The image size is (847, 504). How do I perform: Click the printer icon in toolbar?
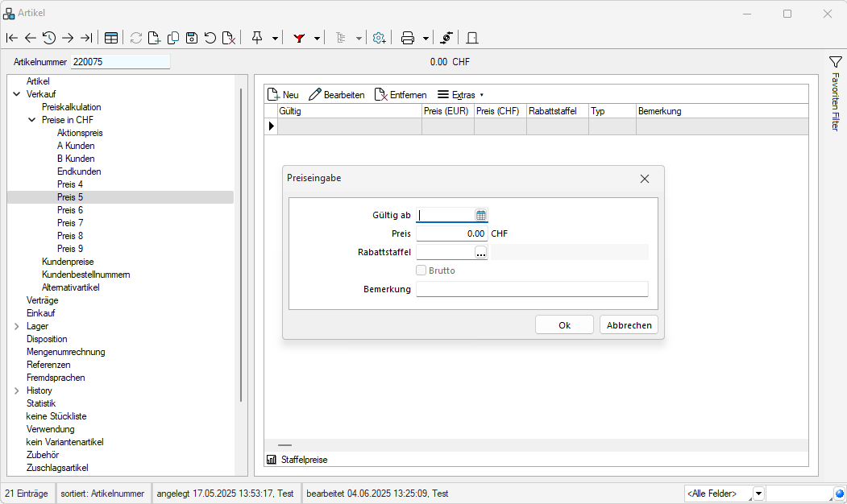coord(408,38)
